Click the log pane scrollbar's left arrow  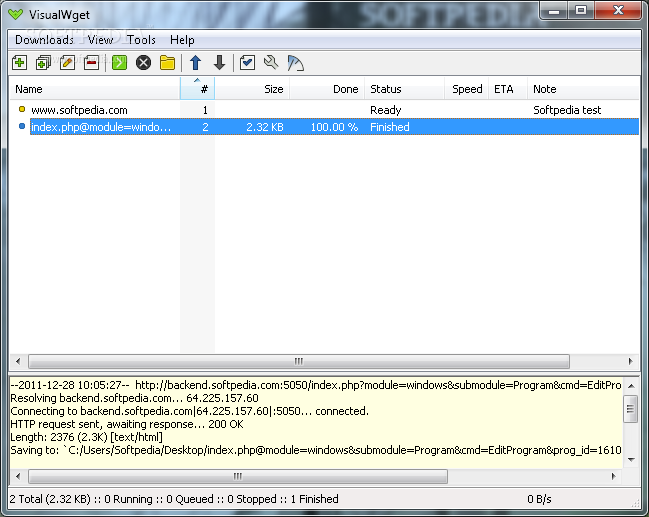[18, 476]
